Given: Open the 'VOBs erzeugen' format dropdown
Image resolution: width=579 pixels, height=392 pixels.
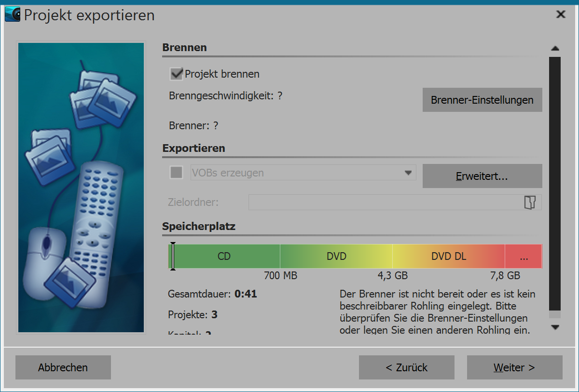Looking at the screenshot, I should [408, 172].
